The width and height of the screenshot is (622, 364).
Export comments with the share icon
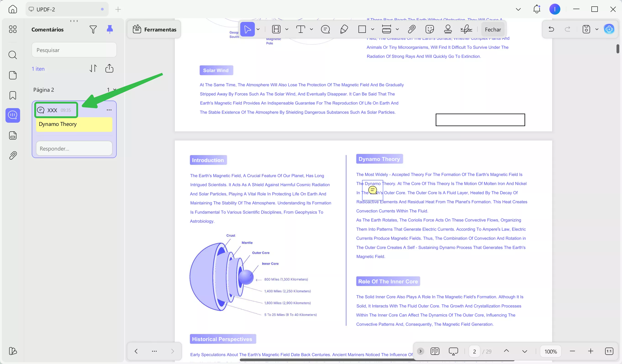[x=109, y=68]
